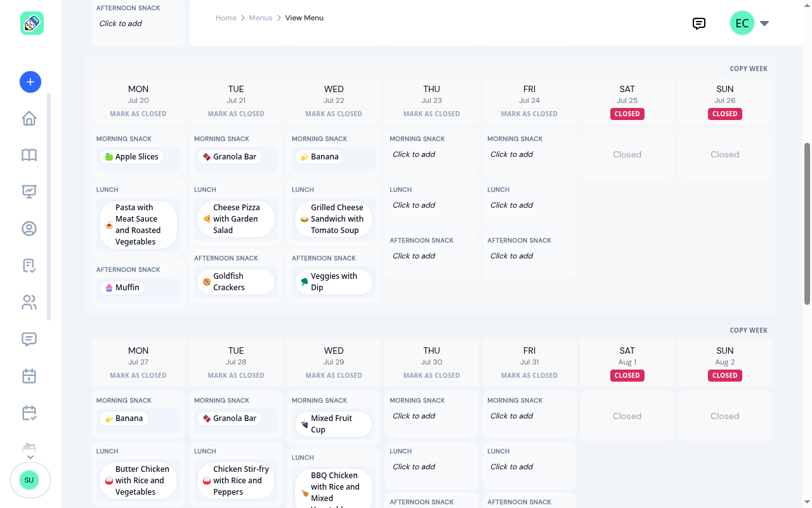Mark Mon Jul 20 as closed
The width and height of the screenshot is (812, 508).
138,114
